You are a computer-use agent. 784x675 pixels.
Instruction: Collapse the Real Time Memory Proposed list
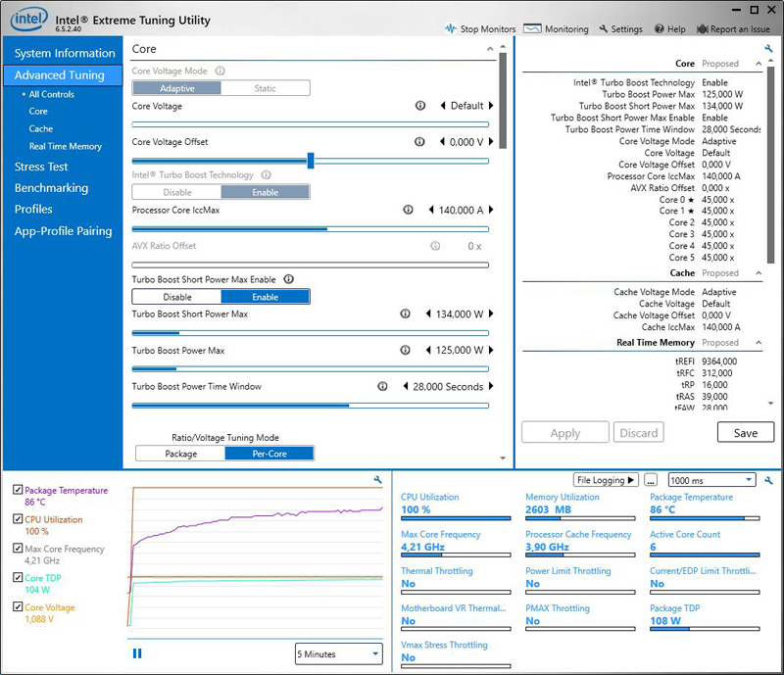(x=759, y=343)
